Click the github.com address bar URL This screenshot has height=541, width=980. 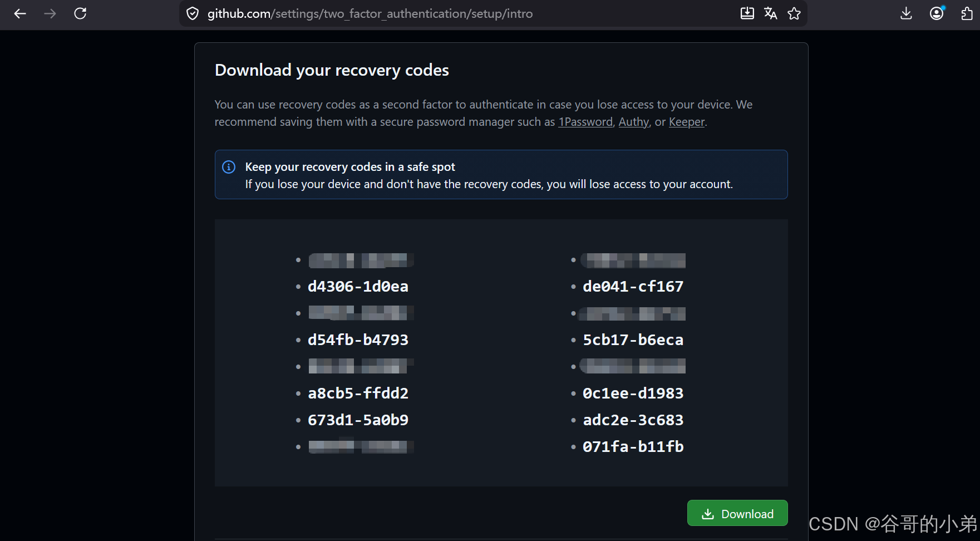coord(370,13)
